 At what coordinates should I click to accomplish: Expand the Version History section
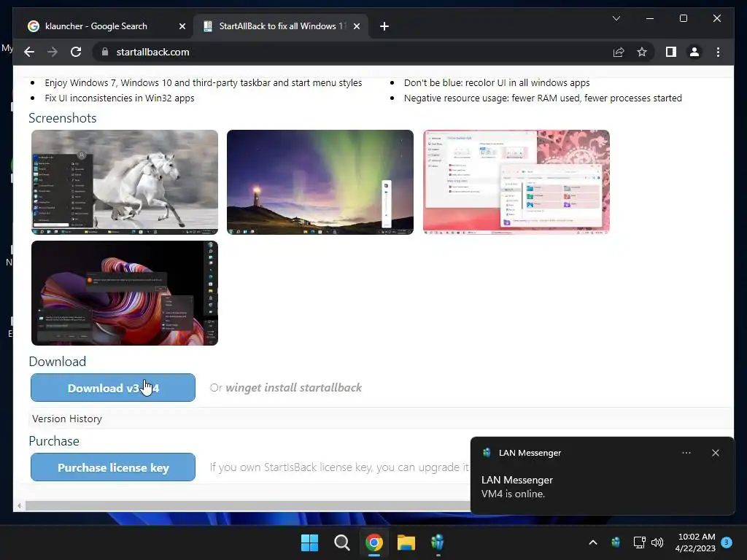pos(67,419)
